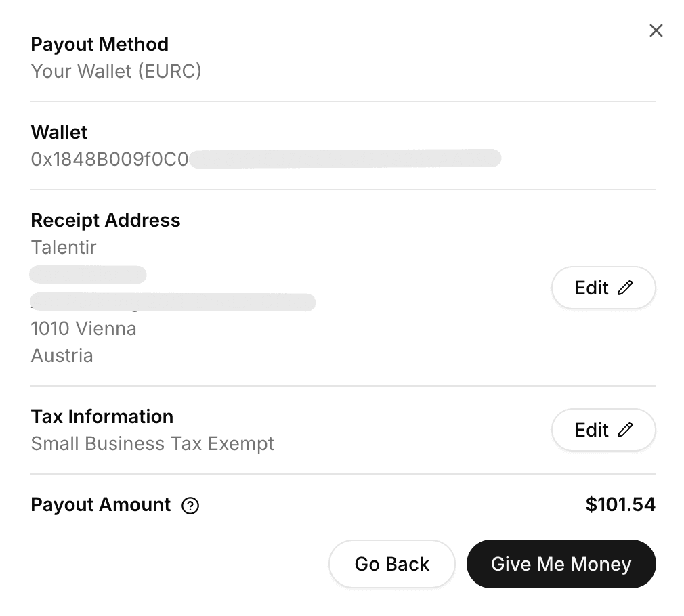The image size is (684, 616).
Task: Click the Edit label for Receipt Address
Action: (x=591, y=288)
